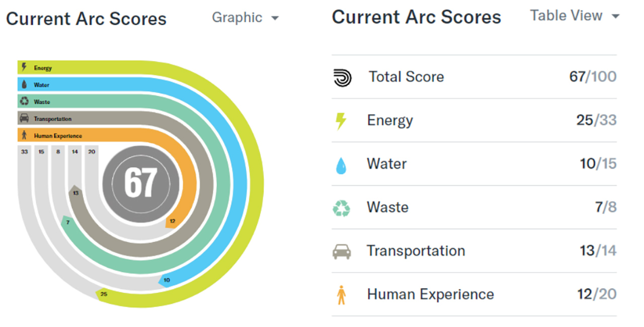
Task: Open the Graphic view dropdown
Action: pos(245,18)
